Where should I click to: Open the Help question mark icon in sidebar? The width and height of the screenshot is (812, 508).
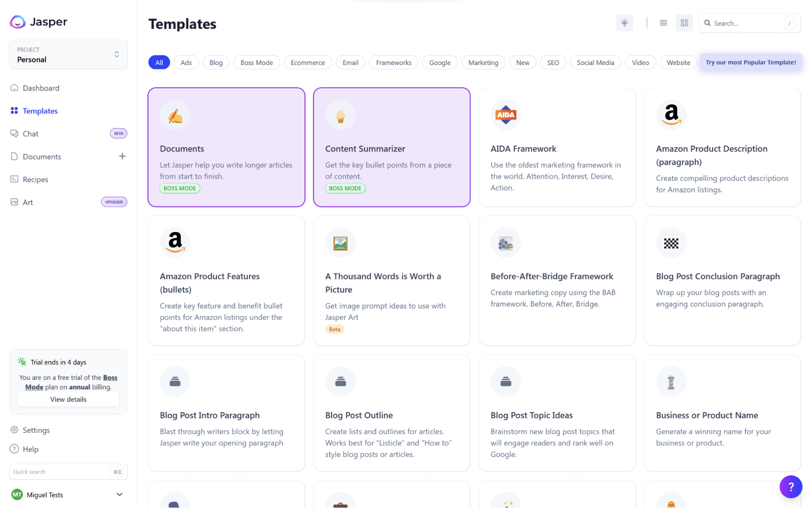pos(14,449)
